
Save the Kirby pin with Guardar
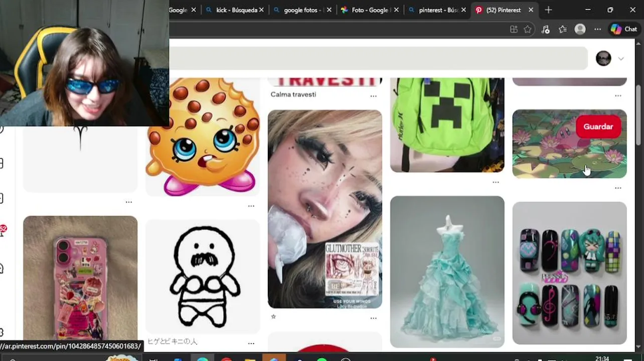(598, 127)
